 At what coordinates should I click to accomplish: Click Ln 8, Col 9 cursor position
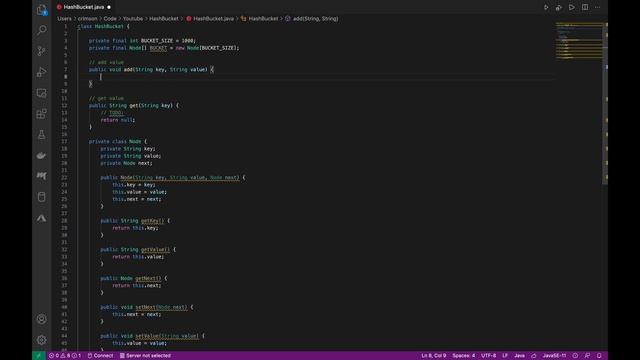[433, 356]
